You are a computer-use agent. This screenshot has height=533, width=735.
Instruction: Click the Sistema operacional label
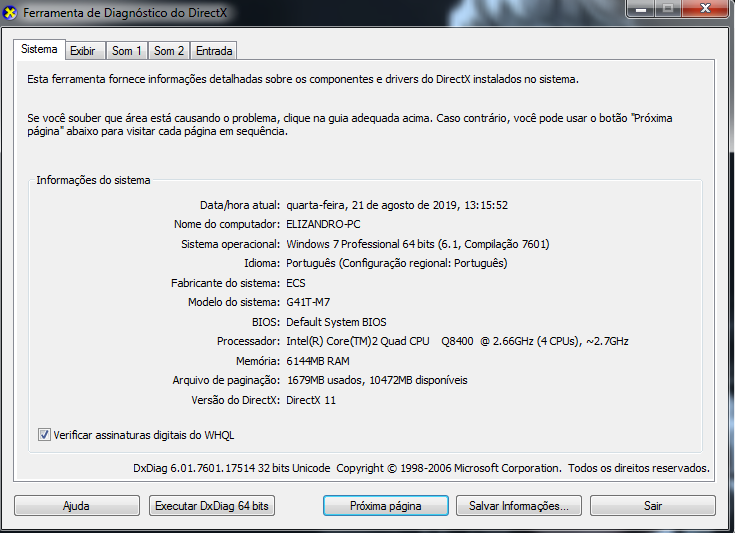click(231, 244)
